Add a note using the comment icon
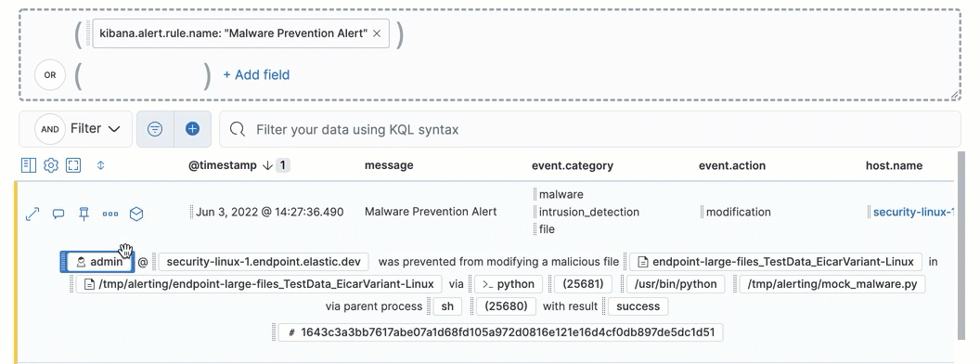 click(58, 214)
